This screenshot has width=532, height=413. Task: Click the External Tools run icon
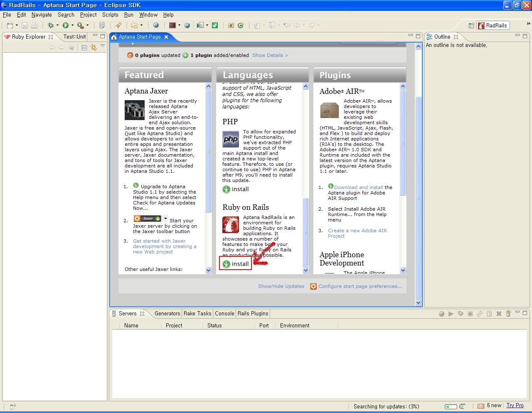pyautogui.click(x=81, y=25)
